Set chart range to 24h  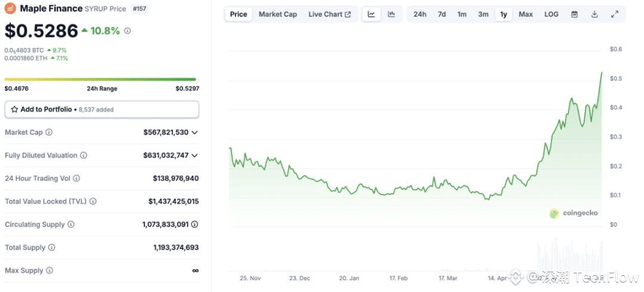coord(420,14)
